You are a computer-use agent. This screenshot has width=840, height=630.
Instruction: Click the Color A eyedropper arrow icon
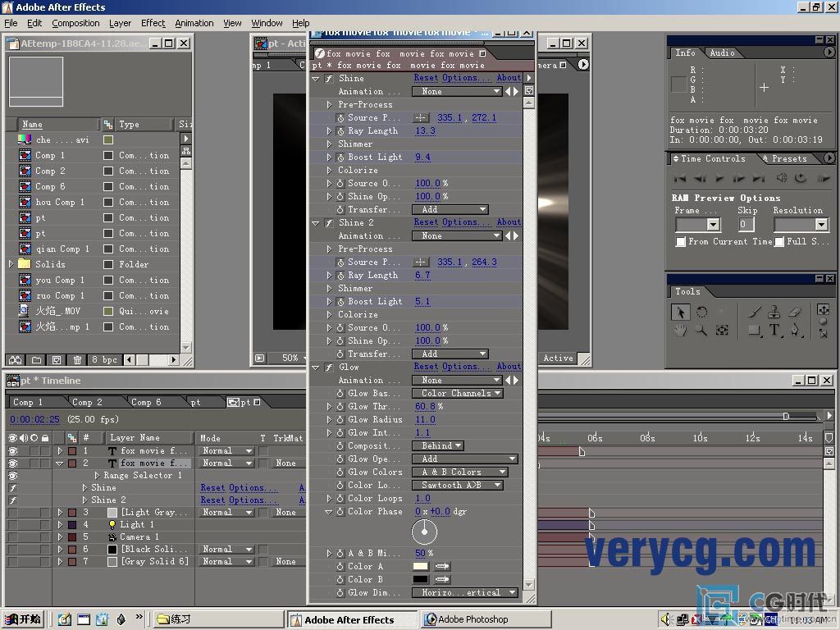coord(442,566)
